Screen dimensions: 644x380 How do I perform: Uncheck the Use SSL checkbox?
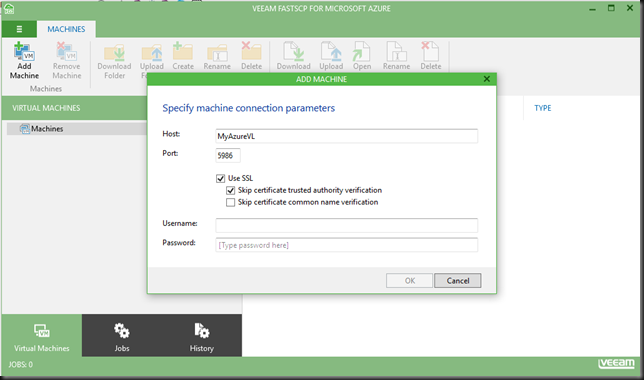[221, 178]
